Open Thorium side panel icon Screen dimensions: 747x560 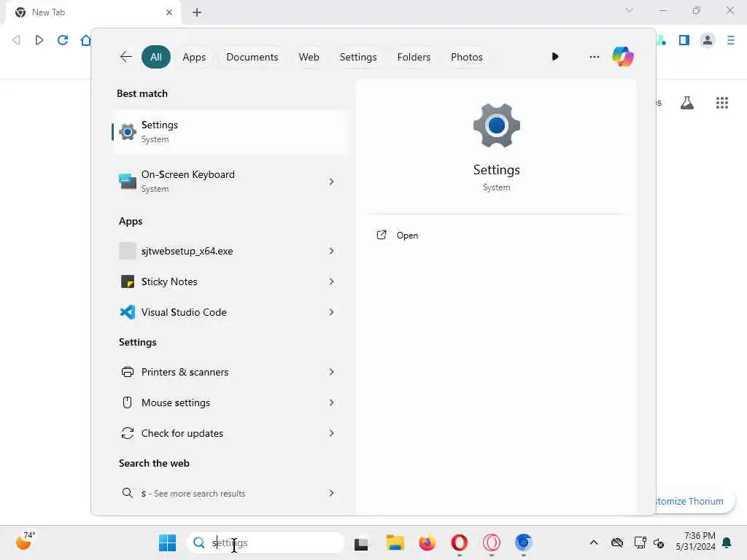click(684, 40)
